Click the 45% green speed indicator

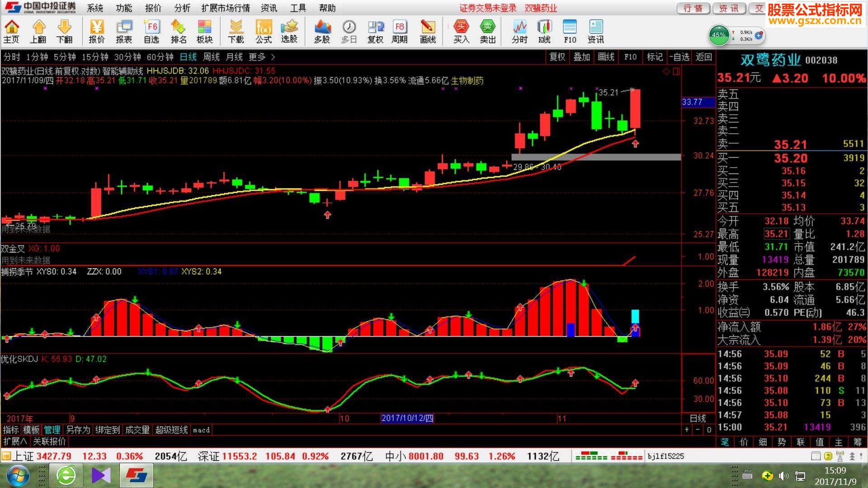point(719,35)
